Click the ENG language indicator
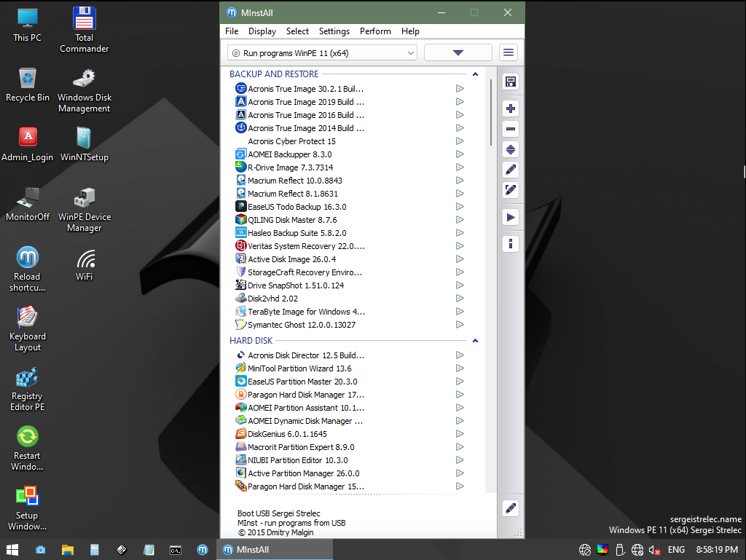This screenshot has width=746, height=560. [676, 550]
